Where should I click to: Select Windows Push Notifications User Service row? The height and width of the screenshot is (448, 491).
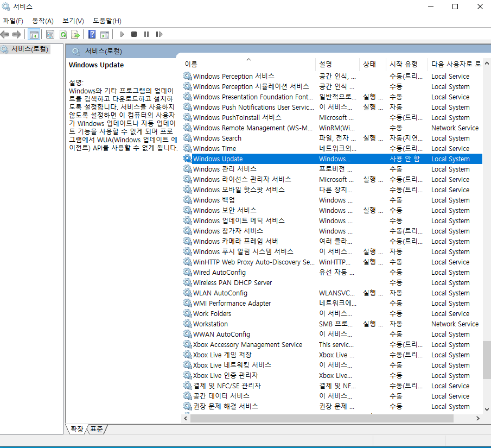point(332,107)
